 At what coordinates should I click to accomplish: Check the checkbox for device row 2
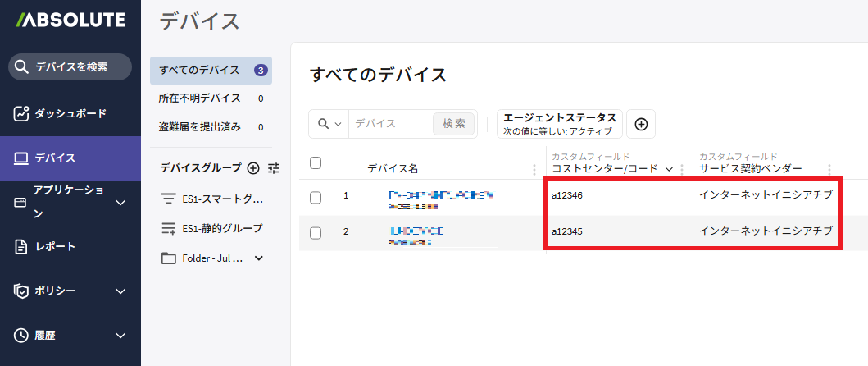pyautogui.click(x=316, y=232)
